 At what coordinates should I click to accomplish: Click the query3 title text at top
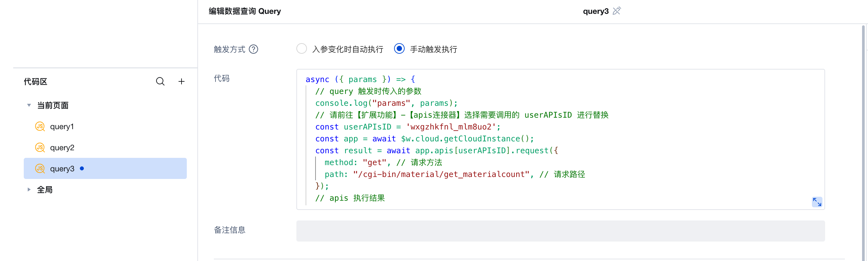pyautogui.click(x=595, y=11)
